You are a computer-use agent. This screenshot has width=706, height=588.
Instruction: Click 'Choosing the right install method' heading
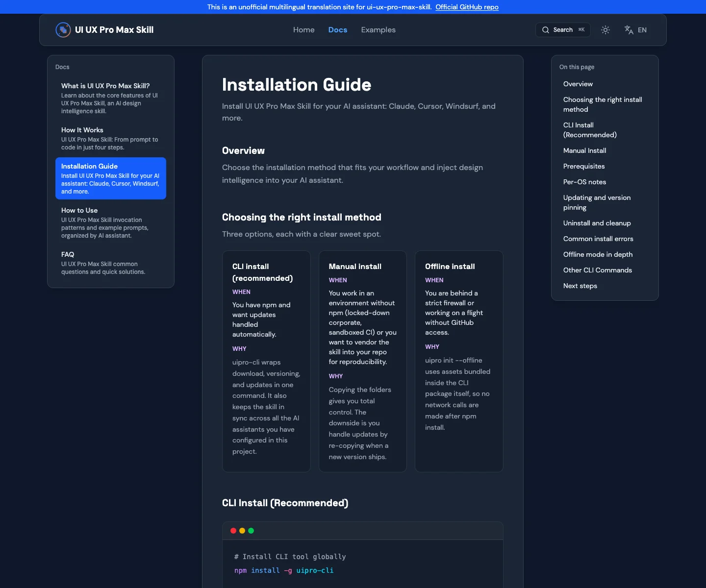(x=302, y=217)
